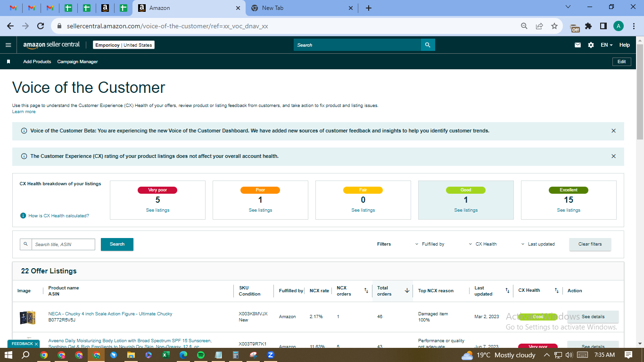The height and width of the screenshot is (362, 644).
Task: Open the FEEDBACK tab at the page corner
Action: tap(23, 344)
